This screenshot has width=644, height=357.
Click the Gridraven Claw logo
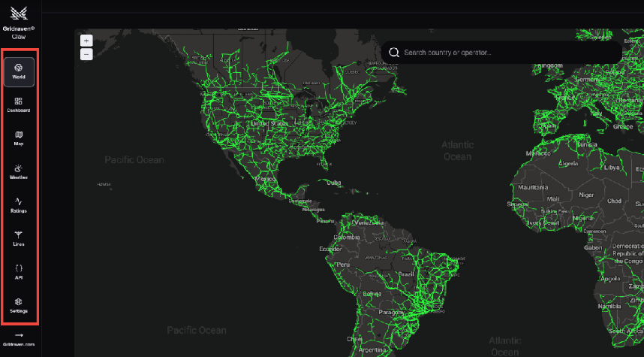point(19,17)
